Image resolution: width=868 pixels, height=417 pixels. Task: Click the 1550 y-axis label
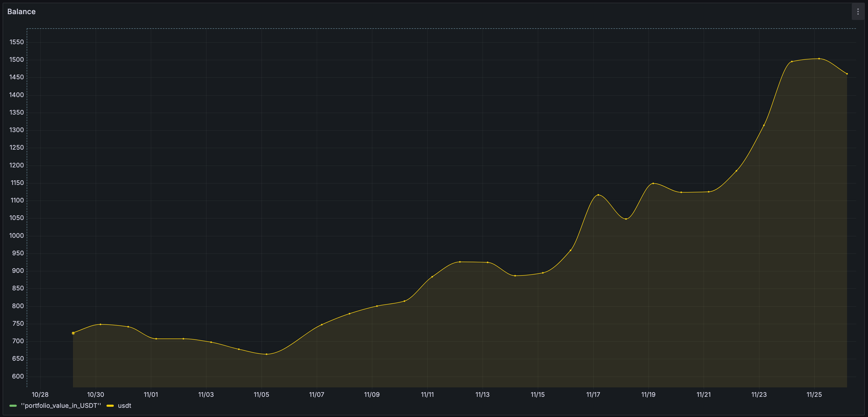coord(17,42)
